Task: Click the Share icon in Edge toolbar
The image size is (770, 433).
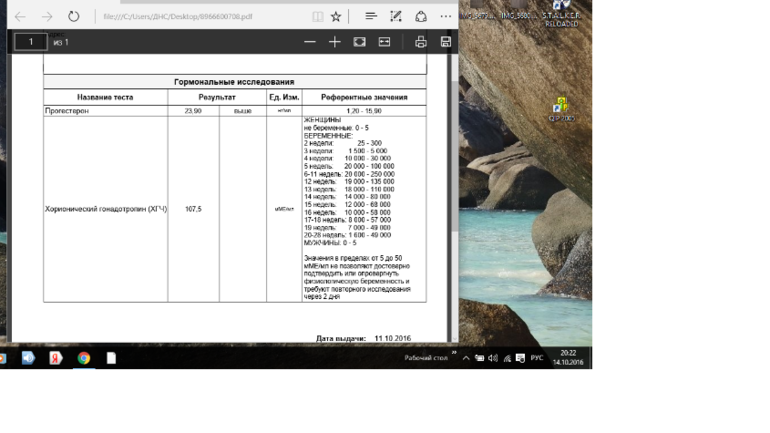Action: (421, 17)
